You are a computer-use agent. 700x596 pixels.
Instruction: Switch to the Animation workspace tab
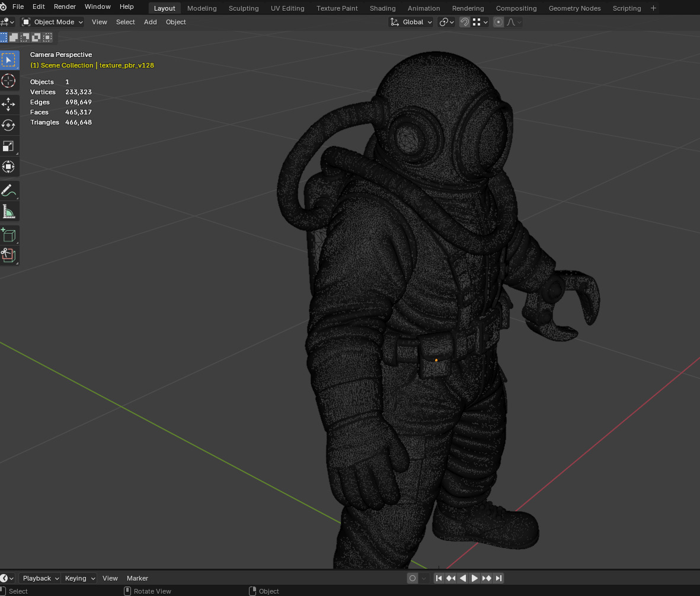(x=424, y=8)
